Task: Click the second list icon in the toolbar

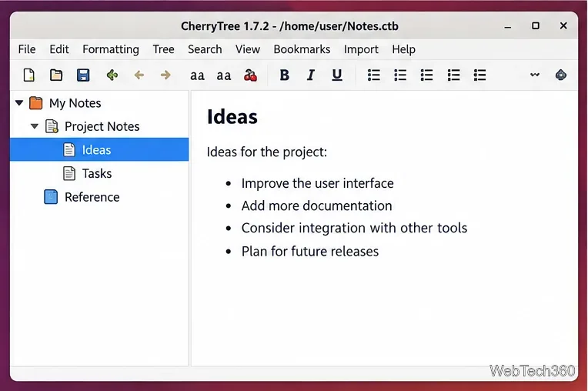Action: [400, 75]
